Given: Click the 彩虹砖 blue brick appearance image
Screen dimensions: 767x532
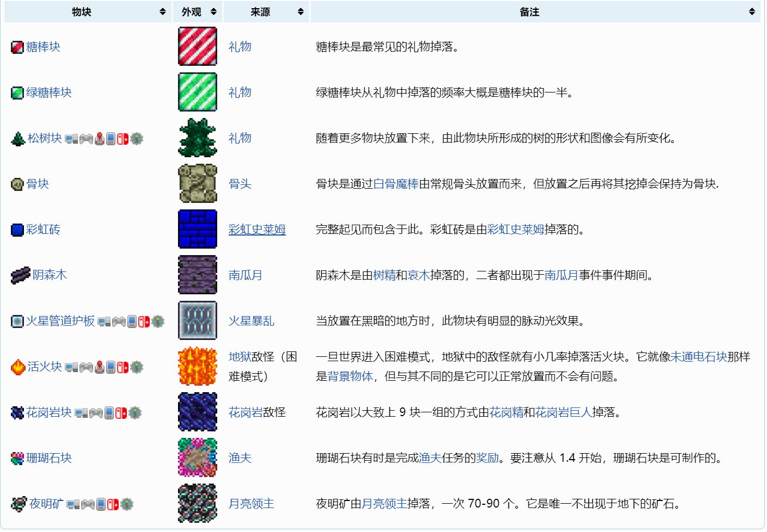Looking at the screenshot, I should tap(198, 229).
